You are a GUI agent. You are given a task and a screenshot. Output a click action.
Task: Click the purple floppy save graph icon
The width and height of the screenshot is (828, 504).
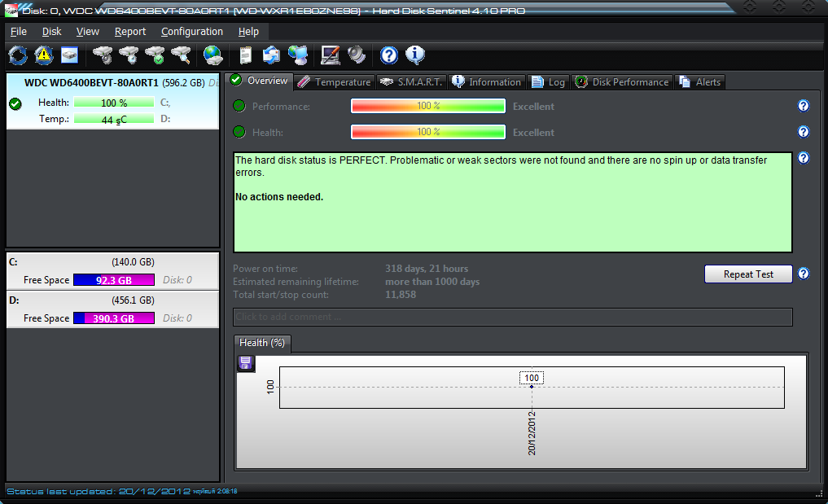pyautogui.click(x=246, y=363)
